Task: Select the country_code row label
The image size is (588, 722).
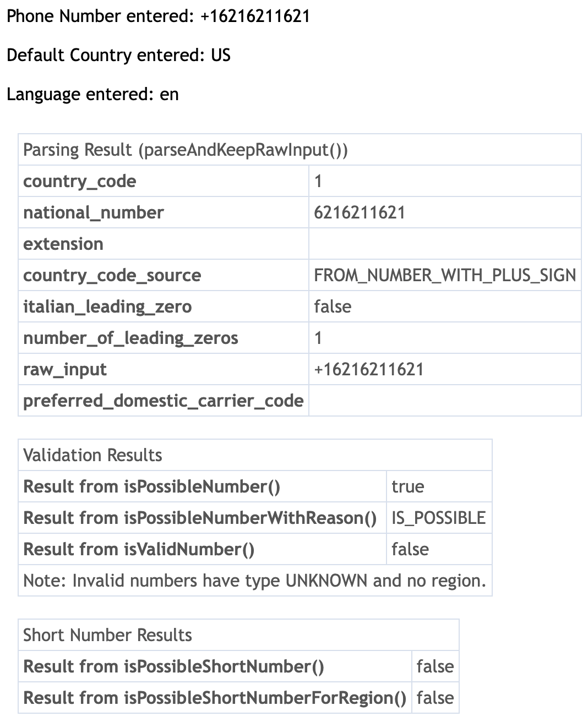Action: [x=80, y=181]
